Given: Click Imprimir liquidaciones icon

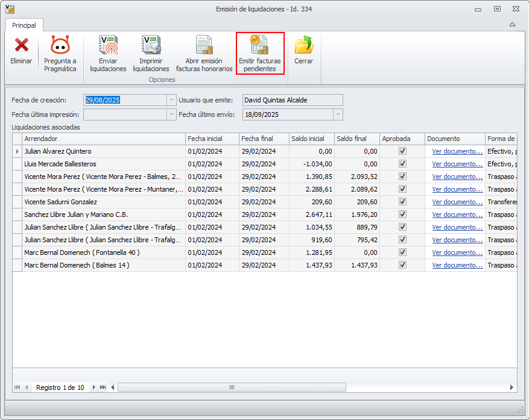Looking at the screenshot, I should point(151,45).
